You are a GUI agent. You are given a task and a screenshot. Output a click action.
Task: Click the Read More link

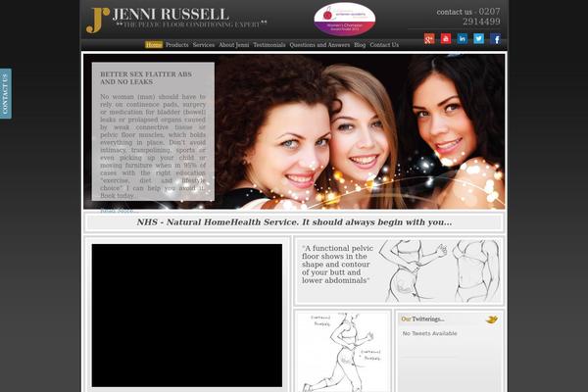click(120, 211)
